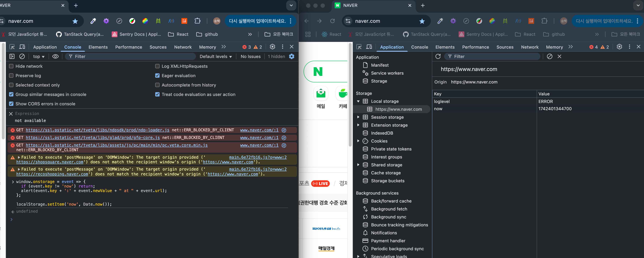Open settings gear in right DevTools
644x258 pixels.
tap(619, 47)
